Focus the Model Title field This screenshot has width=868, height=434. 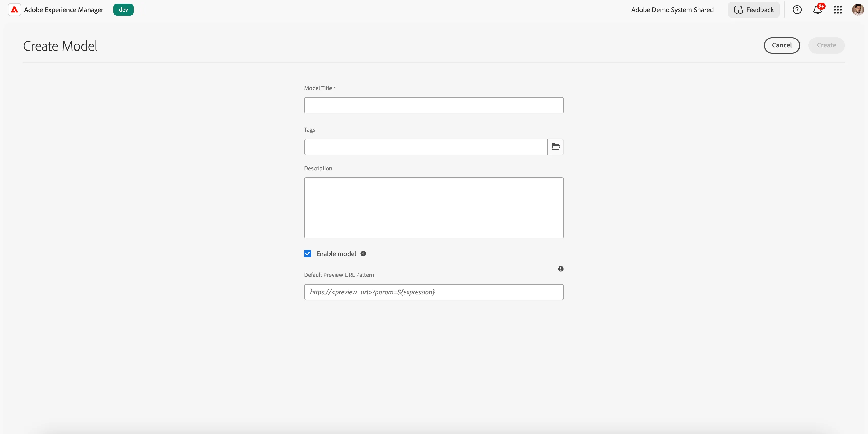[x=434, y=106]
